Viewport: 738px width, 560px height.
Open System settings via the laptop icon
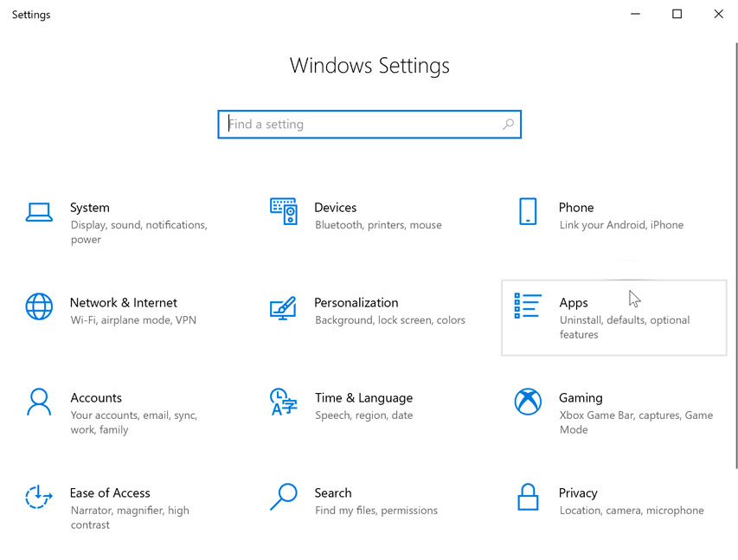[x=39, y=211]
